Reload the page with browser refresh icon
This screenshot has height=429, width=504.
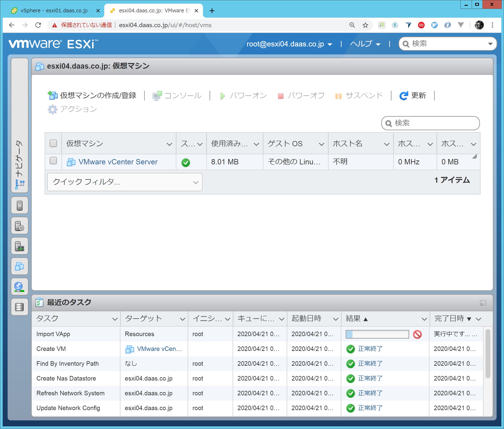pyautogui.click(x=38, y=25)
